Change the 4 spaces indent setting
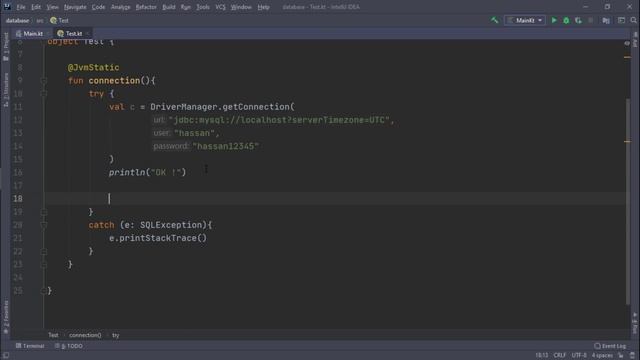The image size is (640, 360). (602, 356)
